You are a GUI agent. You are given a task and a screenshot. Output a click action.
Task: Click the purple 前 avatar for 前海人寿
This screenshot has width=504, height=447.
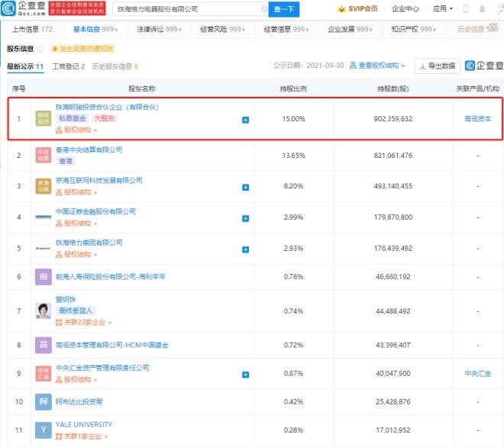pos(44,277)
